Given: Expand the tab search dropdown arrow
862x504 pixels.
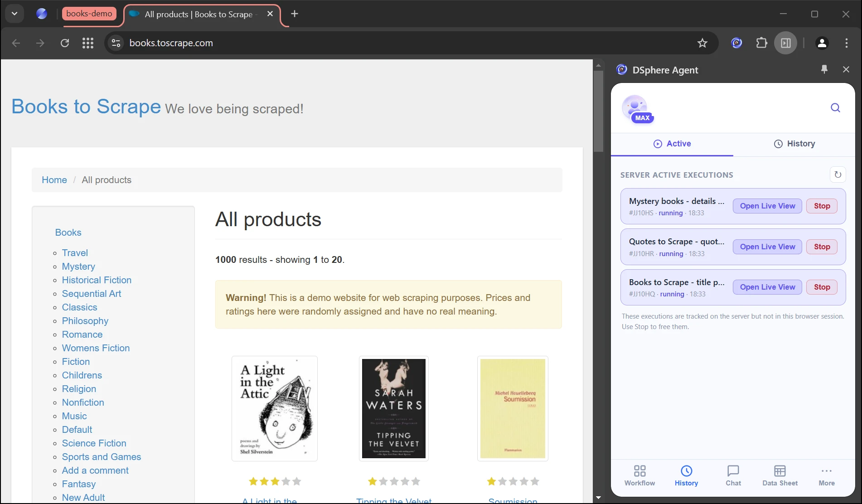Looking at the screenshot, I should click(15, 14).
